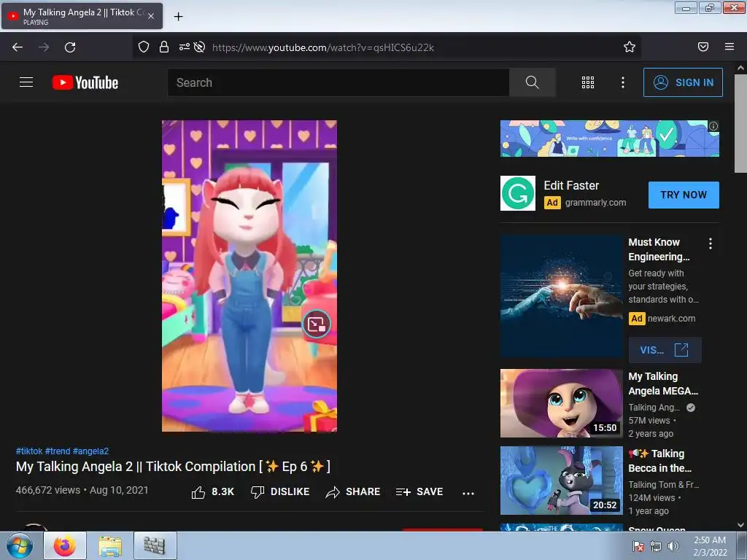Click the Grammarly logo icon
The width and height of the screenshot is (747, 560).
[x=518, y=193]
